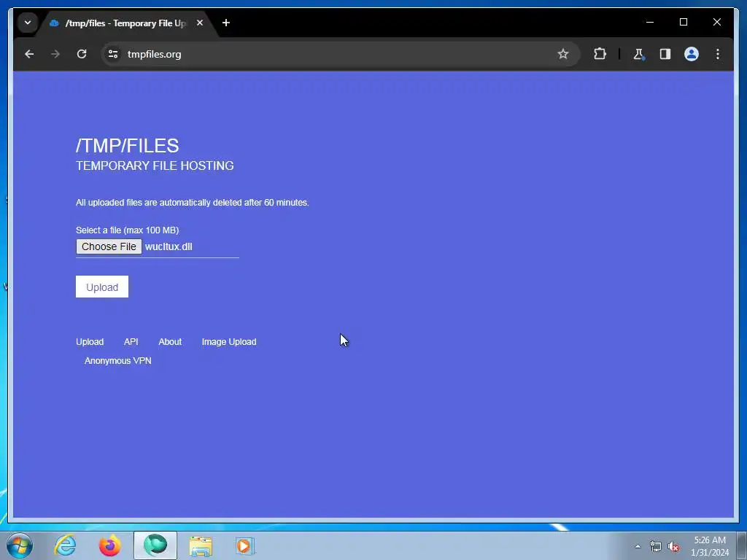747x560 pixels.
Task: Open the Chrome profile avatar
Action: point(692,54)
